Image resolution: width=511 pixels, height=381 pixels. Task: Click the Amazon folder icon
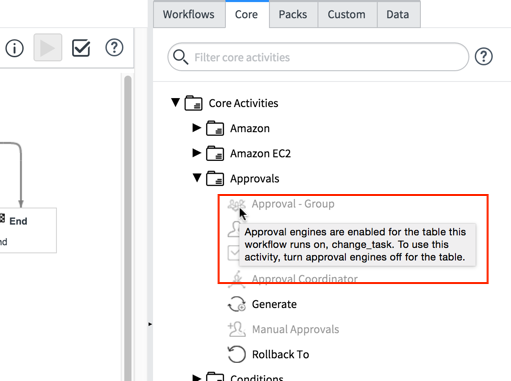(215, 128)
